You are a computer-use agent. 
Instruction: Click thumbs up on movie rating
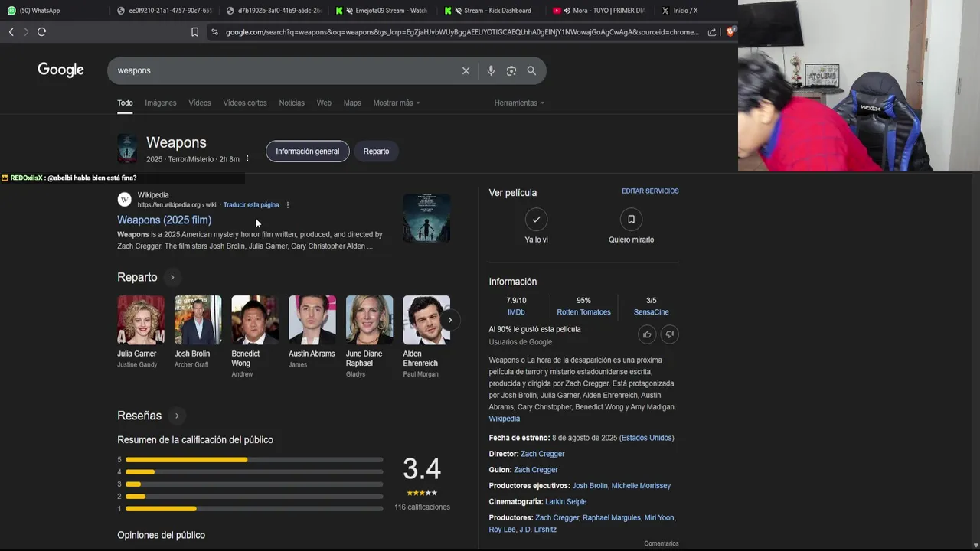coord(647,334)
